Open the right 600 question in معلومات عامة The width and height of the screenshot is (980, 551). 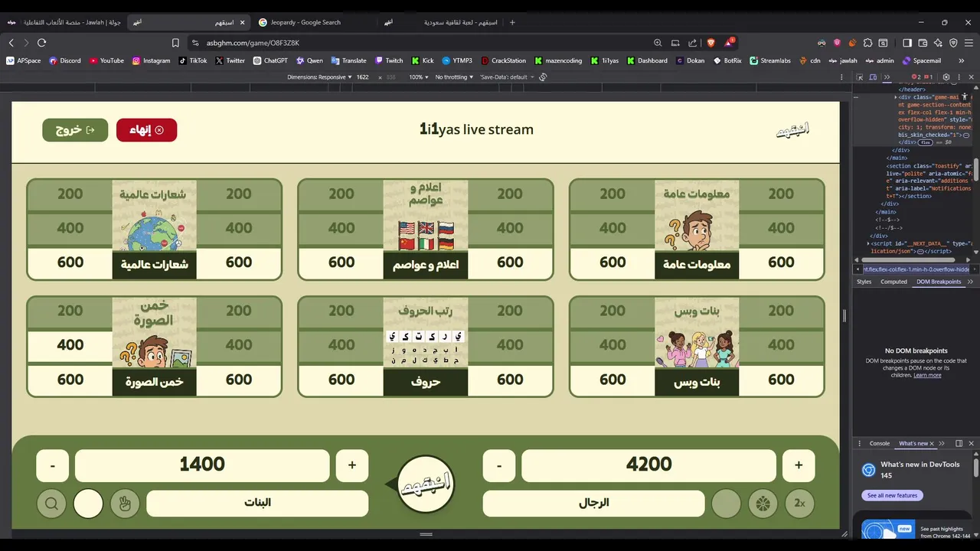781,262
